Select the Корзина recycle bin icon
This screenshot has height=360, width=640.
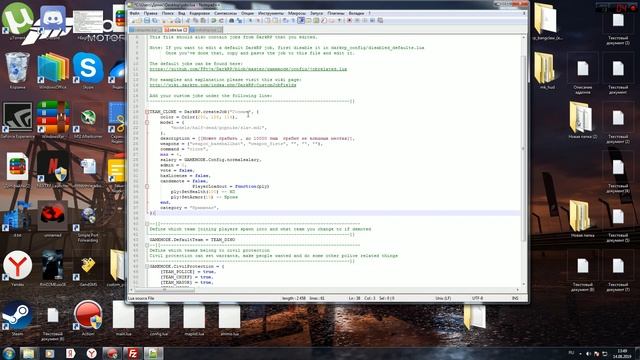17,70
